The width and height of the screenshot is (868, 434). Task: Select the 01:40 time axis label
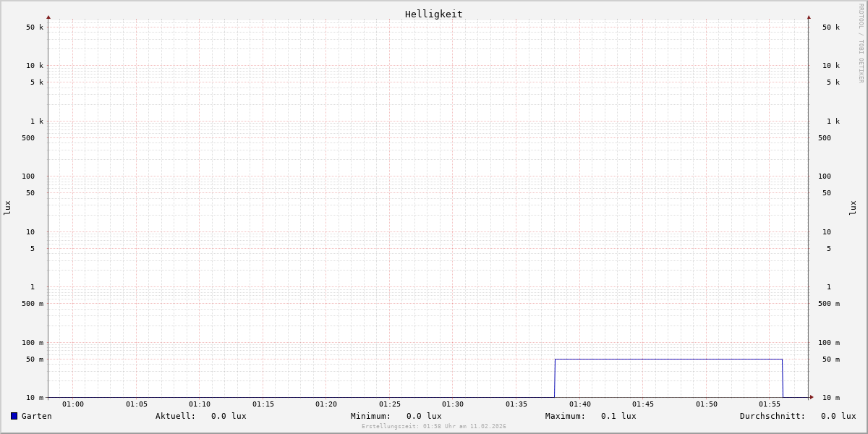pos(580,404)
